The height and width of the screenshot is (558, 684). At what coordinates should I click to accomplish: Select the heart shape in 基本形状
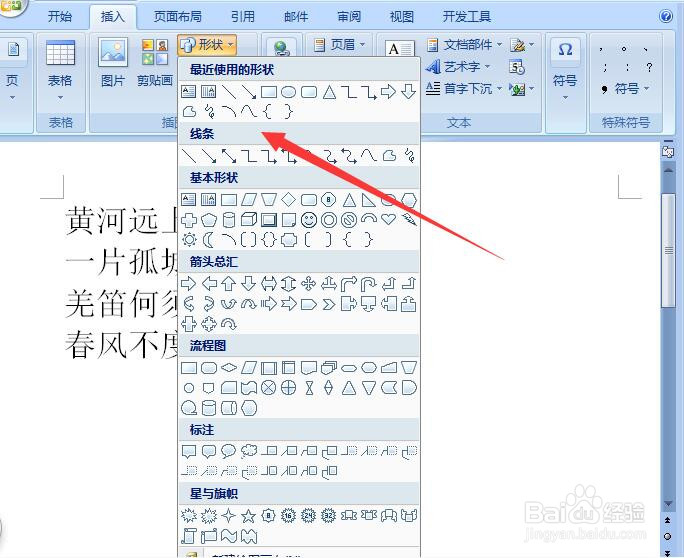389,219
